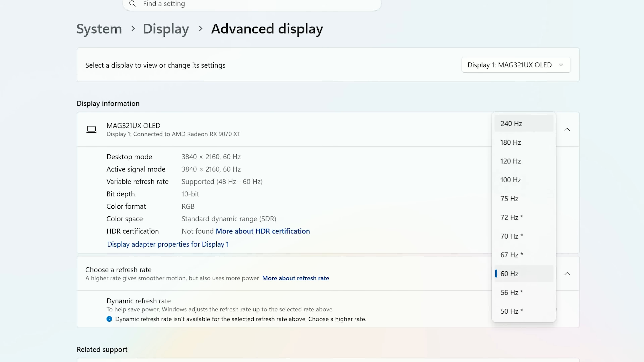Collapse the Choose a refresh rate section
Screen dimensions: 644x362
pyautogui.click(x=567, y=274)
